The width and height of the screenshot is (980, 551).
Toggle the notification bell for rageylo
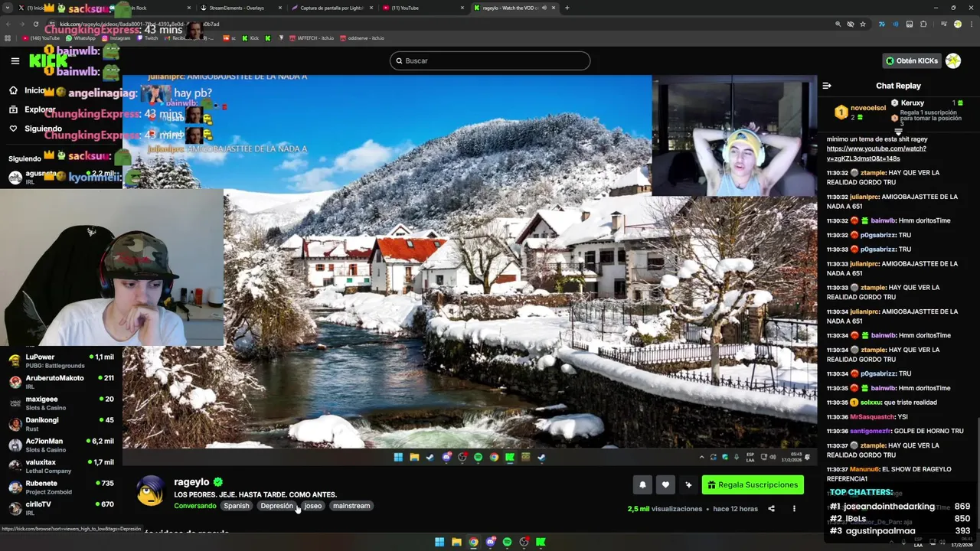642,484
